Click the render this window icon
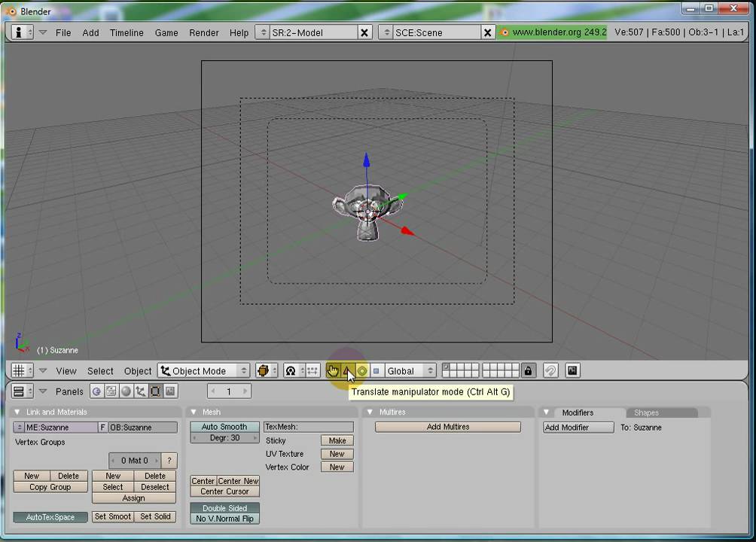This screenshot has width=756, height=542. click(x=572, y=371)
